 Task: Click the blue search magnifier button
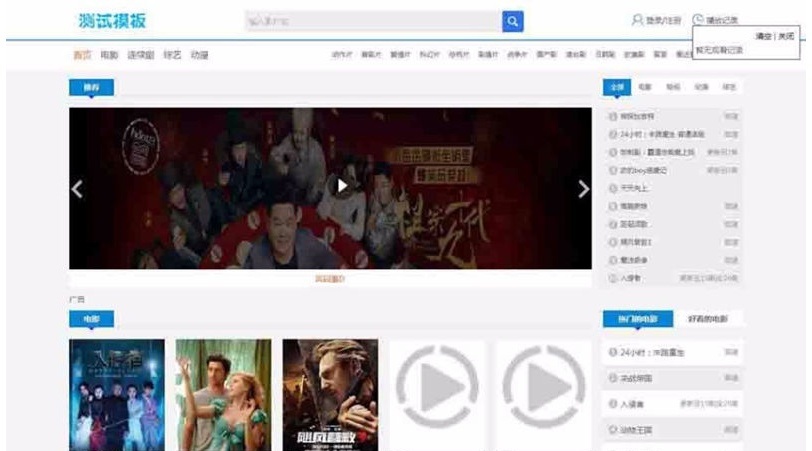point(512,21)
